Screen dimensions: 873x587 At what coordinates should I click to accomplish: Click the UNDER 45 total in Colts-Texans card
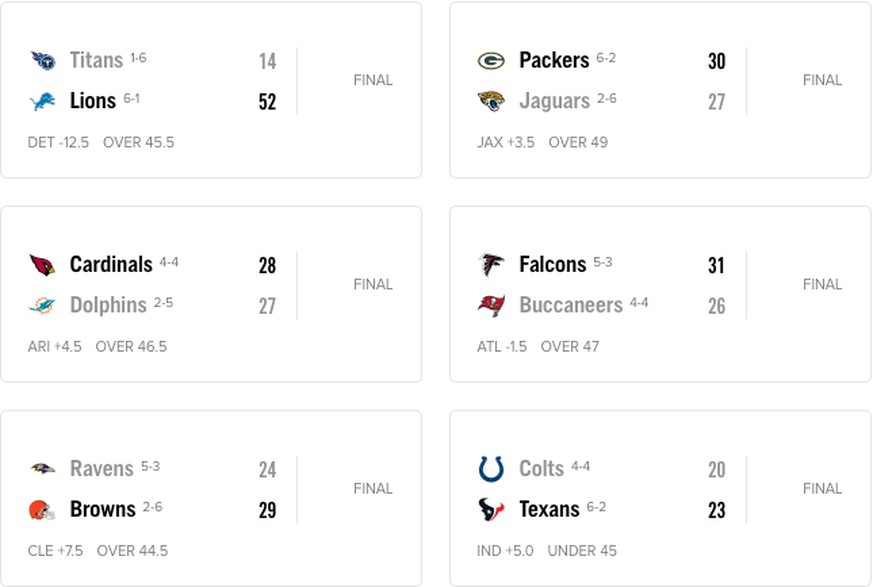click(582, 551)
